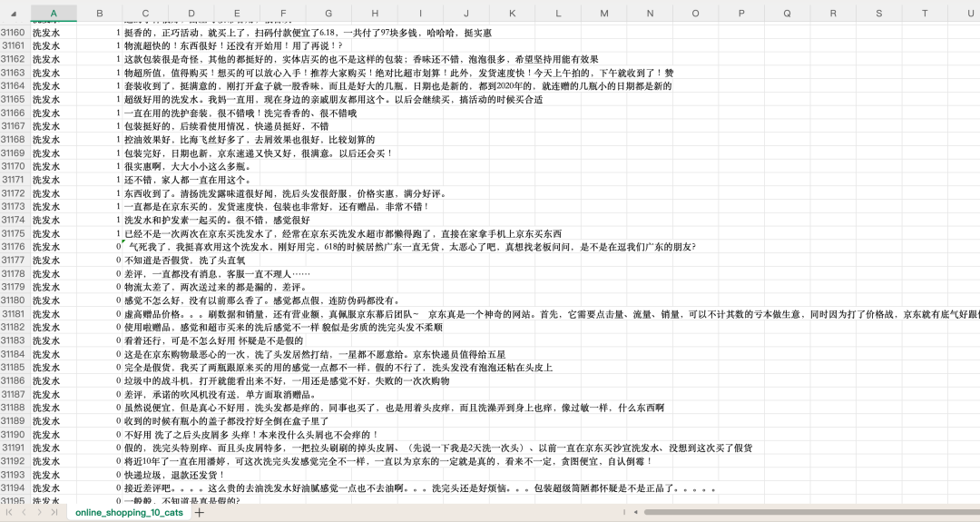
Task: Click the '控油效果好，比海飞丝好多了' cell
Action: click(x=250, y=140)
